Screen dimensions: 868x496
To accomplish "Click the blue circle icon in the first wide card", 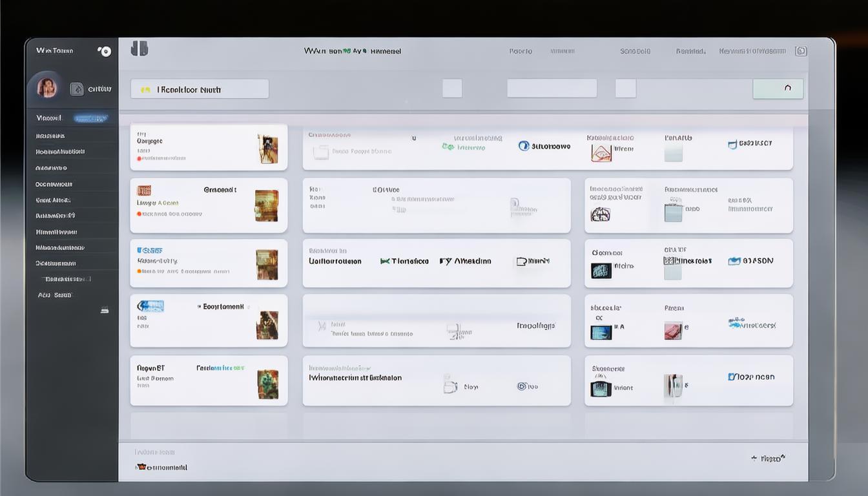I will point(524,146).
